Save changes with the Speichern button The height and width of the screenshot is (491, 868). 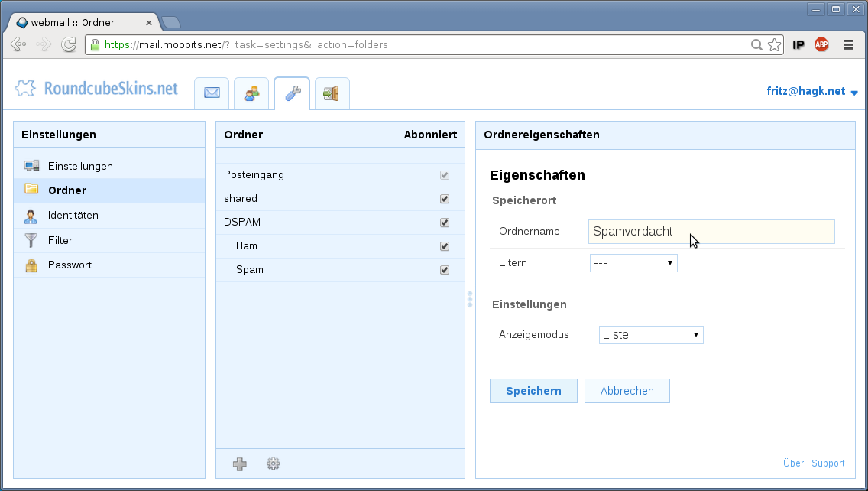point(533,391)
